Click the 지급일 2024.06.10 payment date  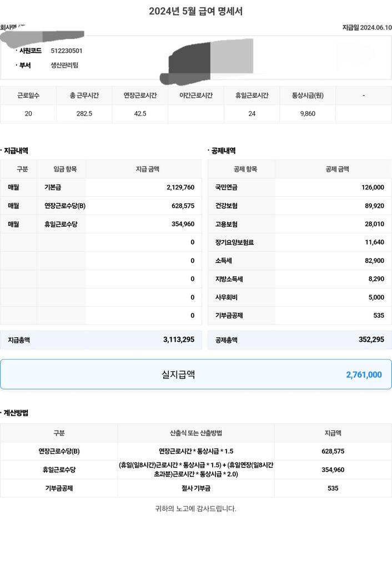coord(367,28)
